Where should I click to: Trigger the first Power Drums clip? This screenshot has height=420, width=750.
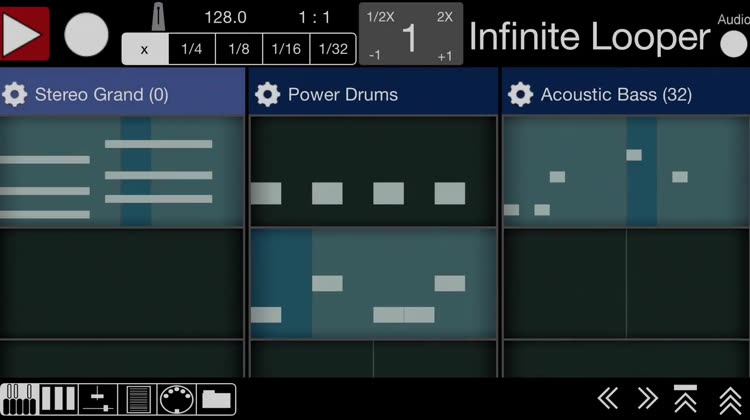[374, 172]
